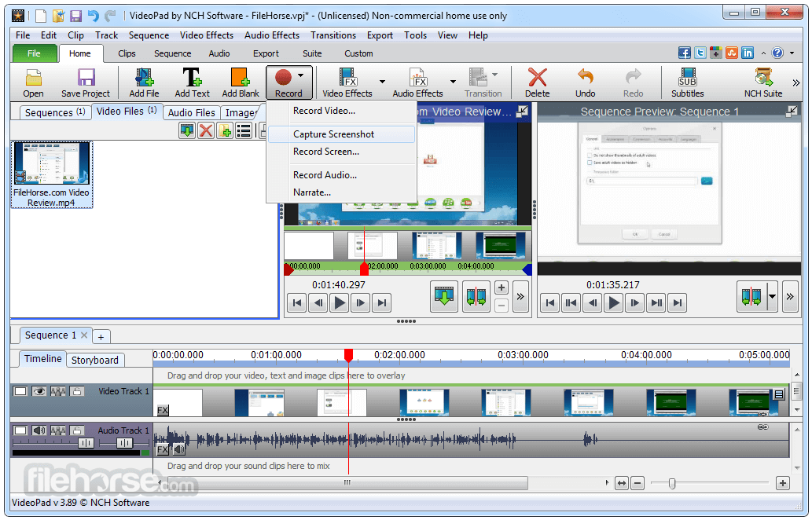This screenshot has height=520, width=812.
Task: Open dropdown arrow beside help icon
Action: 792,53
